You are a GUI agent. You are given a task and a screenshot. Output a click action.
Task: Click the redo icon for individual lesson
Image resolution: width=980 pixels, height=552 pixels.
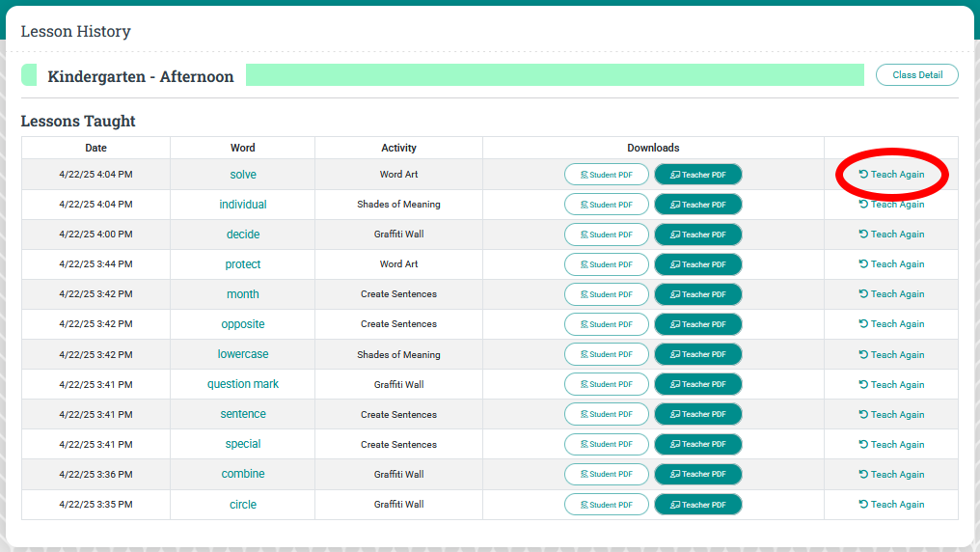tap(863, 205)
